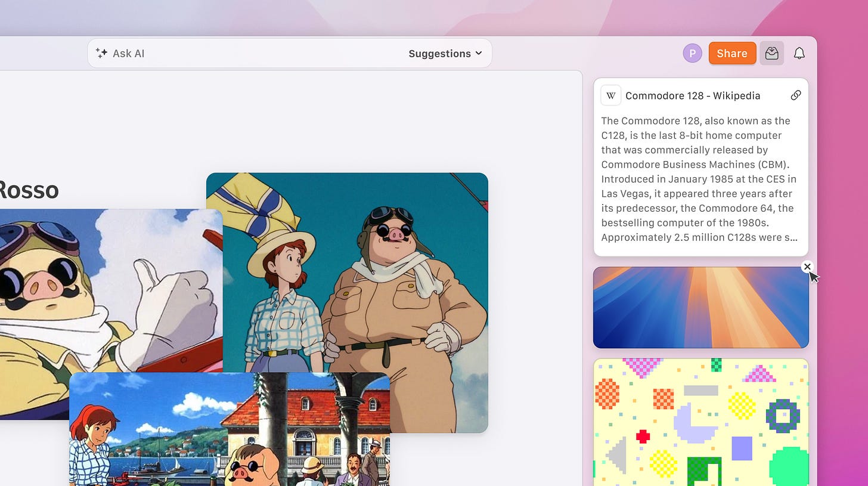Screen dimensions: 868x486
Task: Open notifications bell icon
Action: (x=799, y=53)
